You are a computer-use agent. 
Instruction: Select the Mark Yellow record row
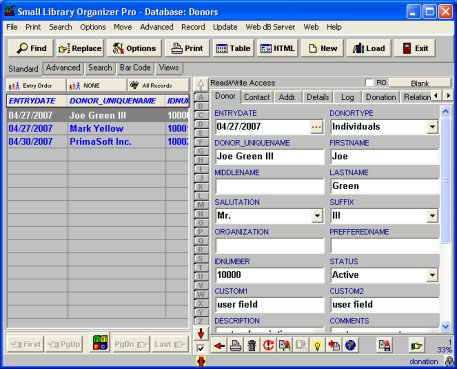tap(98, 129)
